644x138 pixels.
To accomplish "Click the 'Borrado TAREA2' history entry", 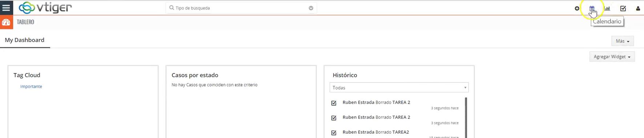I will pos(376,132).
